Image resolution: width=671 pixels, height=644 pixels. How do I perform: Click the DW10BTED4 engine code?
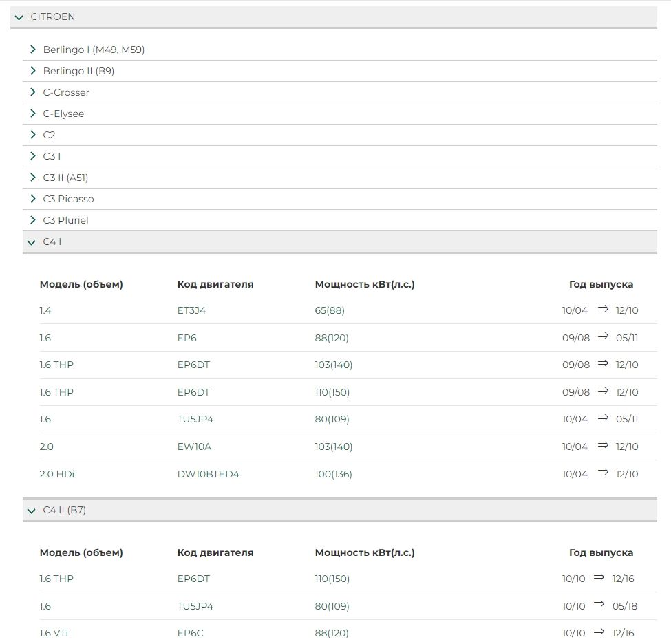pyautogui.click(x=208, y=474)
